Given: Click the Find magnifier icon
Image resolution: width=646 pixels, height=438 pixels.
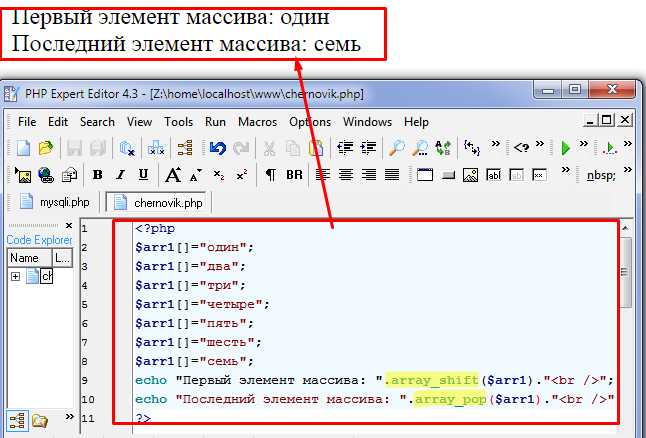Looking at the screenshot, I should click(x=396, y=148).
